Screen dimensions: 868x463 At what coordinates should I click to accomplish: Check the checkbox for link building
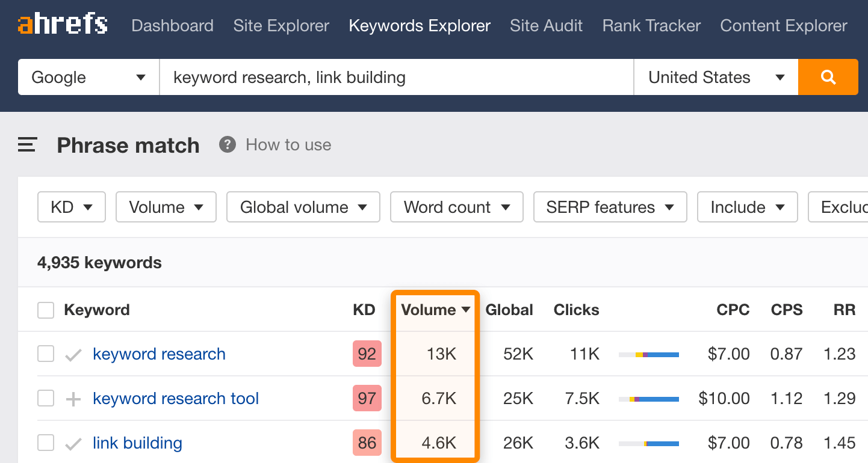tap(46, 443)
